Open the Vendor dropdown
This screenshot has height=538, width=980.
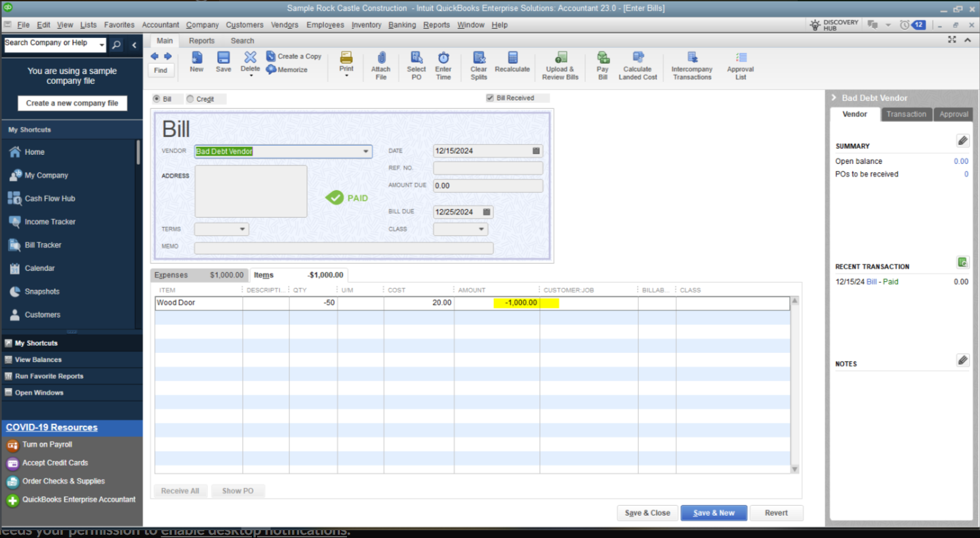tap(365, 152)
